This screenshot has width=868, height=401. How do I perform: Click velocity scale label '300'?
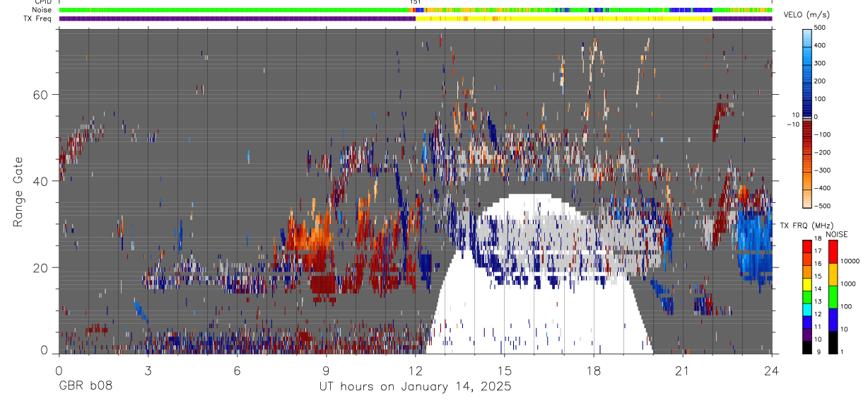[820, 63]
